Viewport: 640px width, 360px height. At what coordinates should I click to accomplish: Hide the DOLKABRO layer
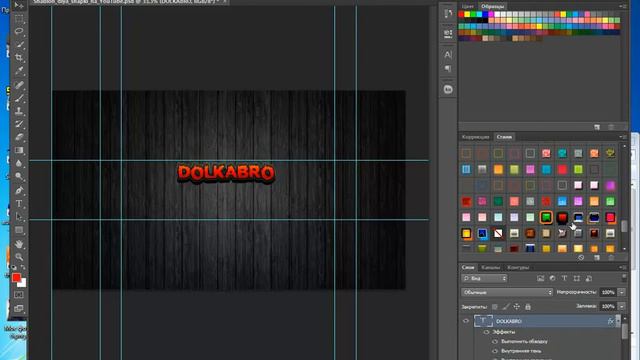[466, 321]
